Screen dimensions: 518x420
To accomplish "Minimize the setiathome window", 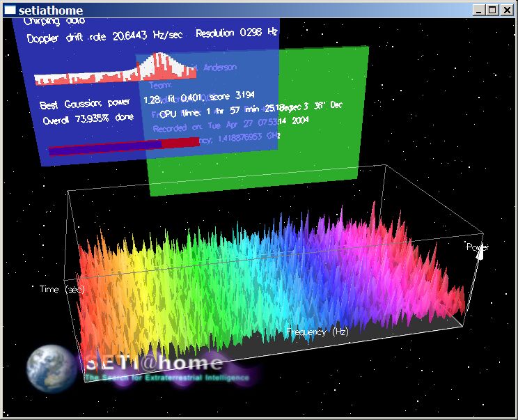I will click(x=478, y=10).
